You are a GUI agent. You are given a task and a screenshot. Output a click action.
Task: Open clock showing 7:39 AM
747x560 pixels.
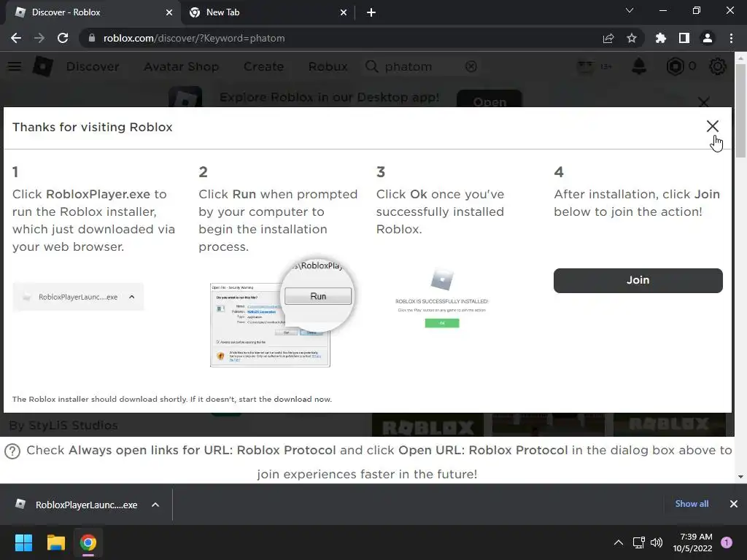pyautogui.click(x=693, y=542)
